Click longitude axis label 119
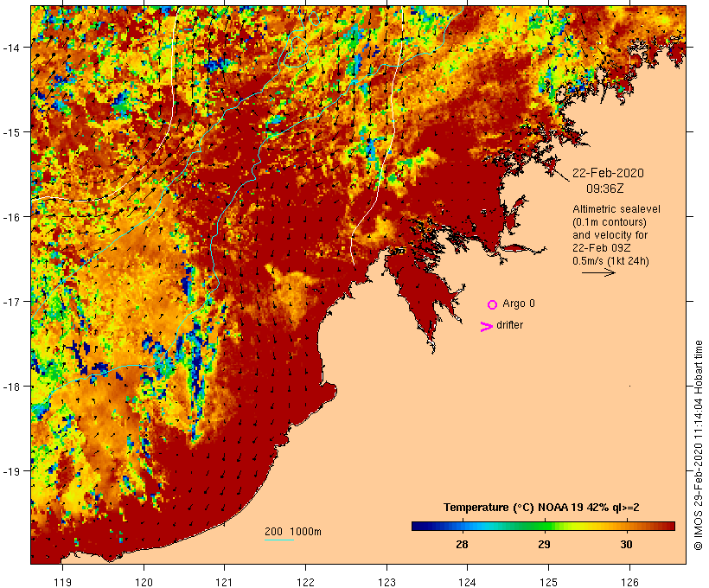This screenshot has height=588, width=709. (62, 582)
